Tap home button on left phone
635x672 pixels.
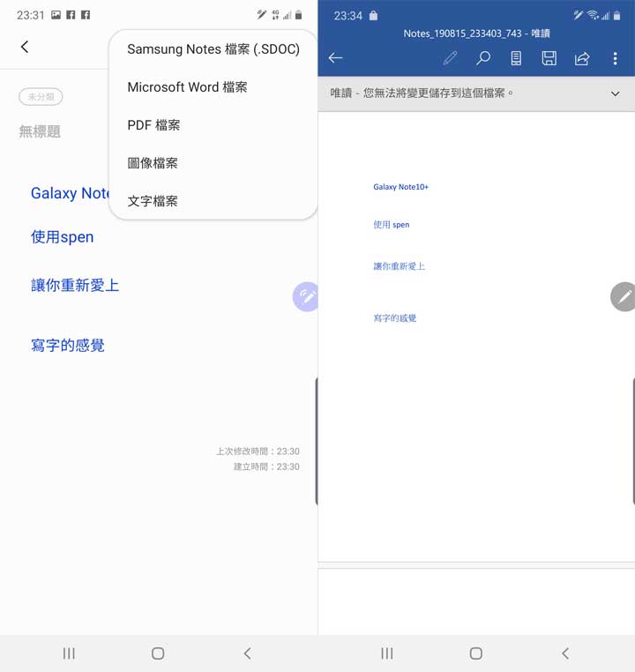[158, 653]
